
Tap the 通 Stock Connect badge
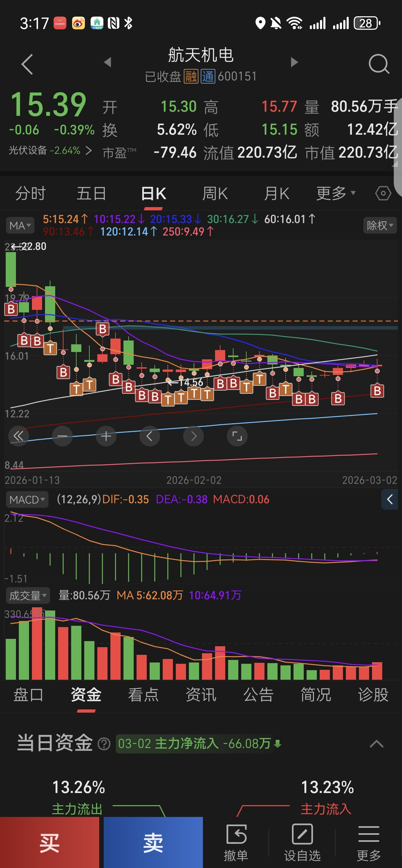208,77
